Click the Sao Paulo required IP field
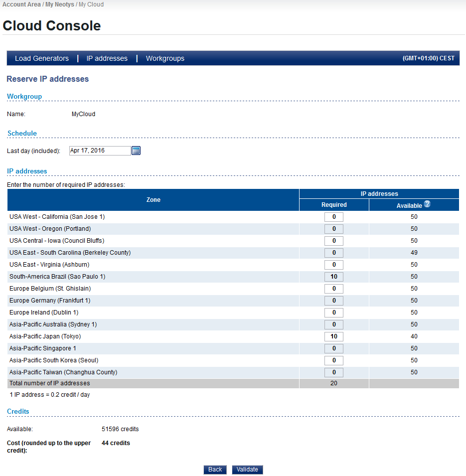Screen dimensions: 466x476 point(334,277)
